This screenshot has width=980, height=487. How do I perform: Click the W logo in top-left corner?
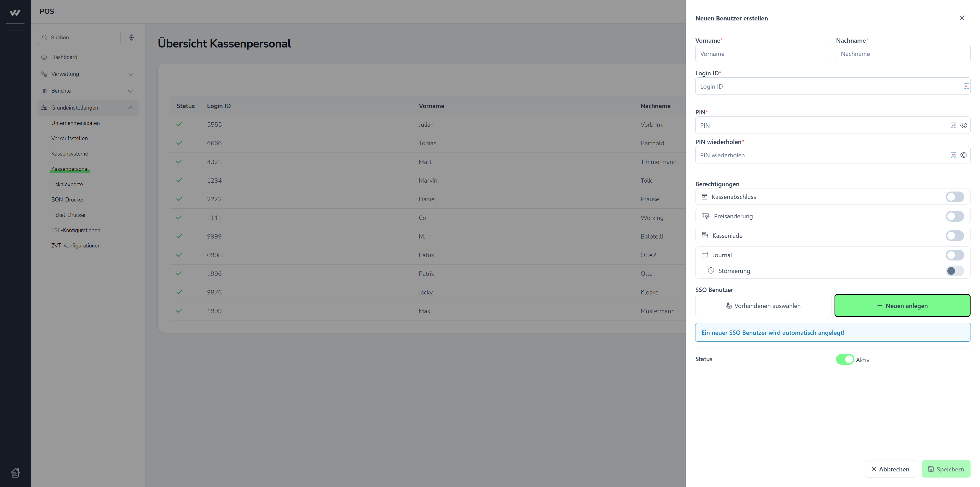[x=15, y=13]
